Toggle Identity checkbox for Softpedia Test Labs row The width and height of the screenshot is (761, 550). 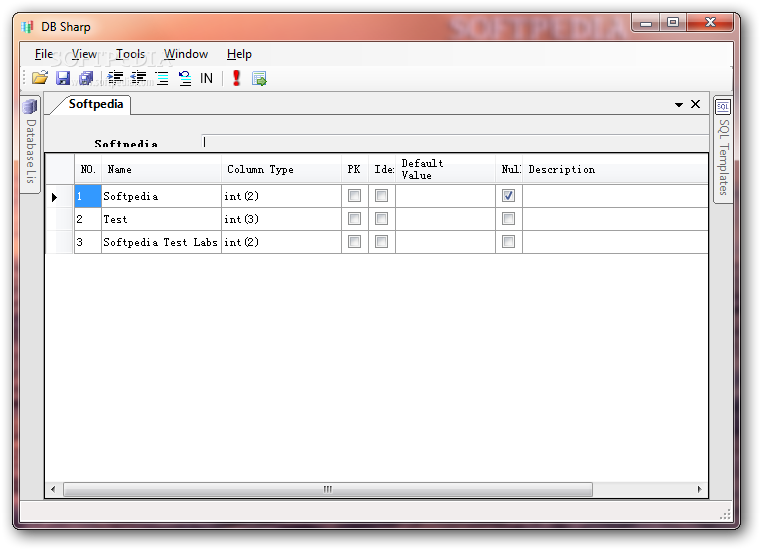pos(381,241)
